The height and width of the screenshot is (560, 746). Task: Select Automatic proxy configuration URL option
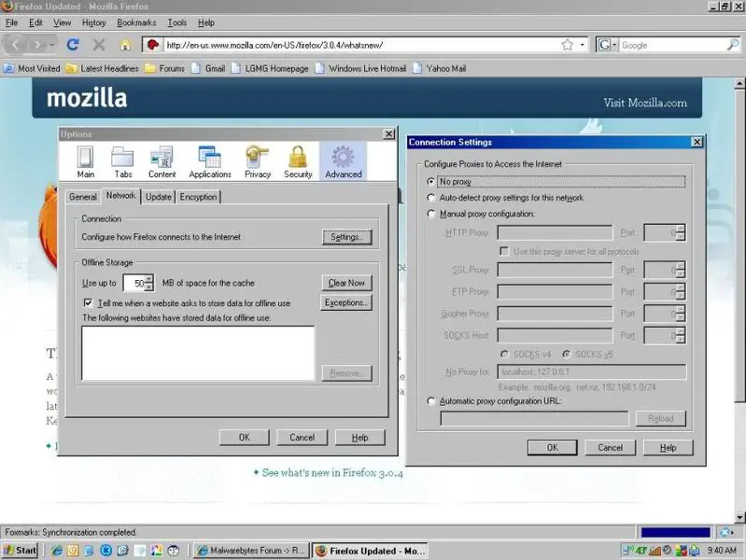coord(431,401)
